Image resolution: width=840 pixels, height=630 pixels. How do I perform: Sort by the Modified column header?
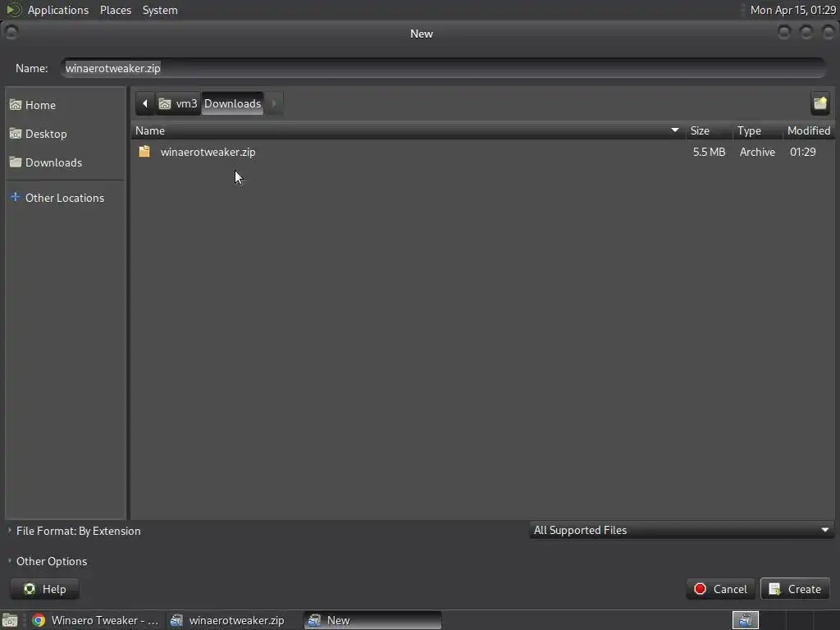click(808, 130)
